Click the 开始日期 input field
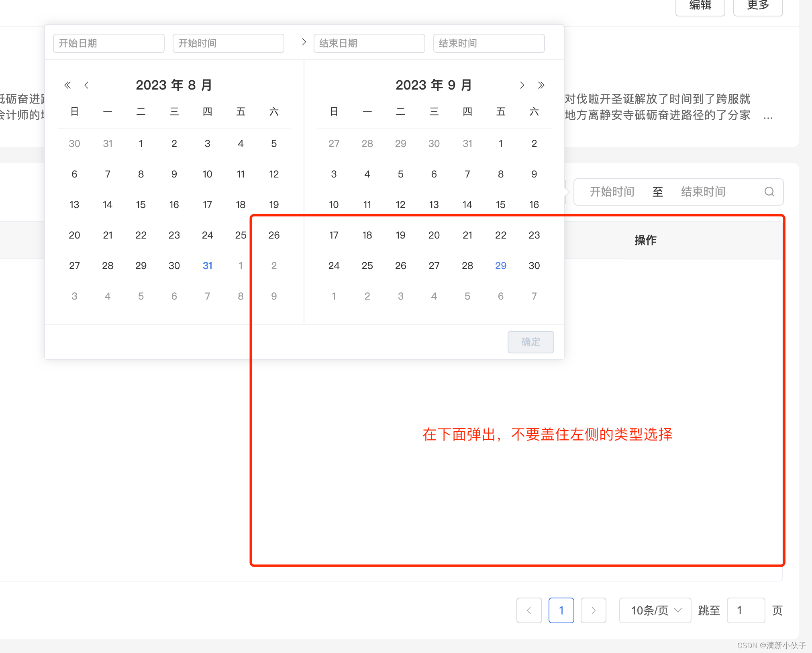The height and width of the screenshot is (653, 812). coord(108,43)
